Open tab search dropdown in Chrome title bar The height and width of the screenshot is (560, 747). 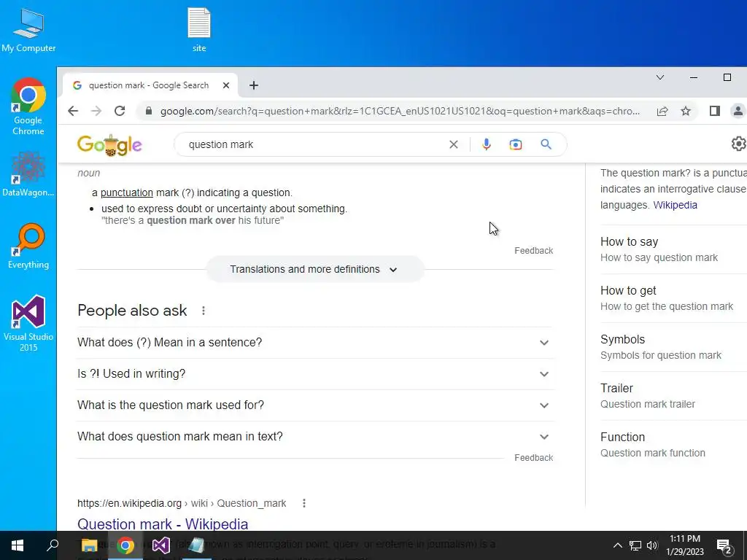[659, 77]
